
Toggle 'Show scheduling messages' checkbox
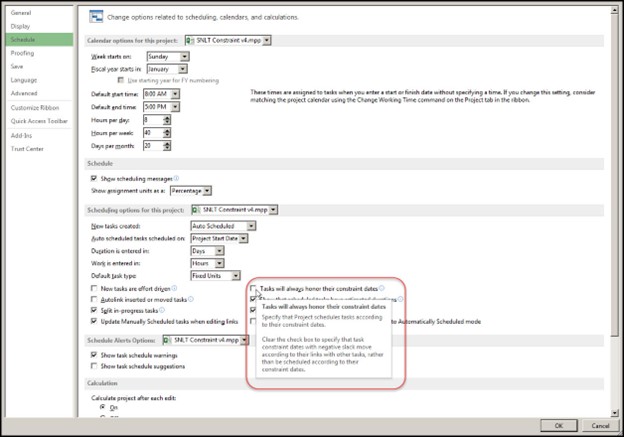94,178
